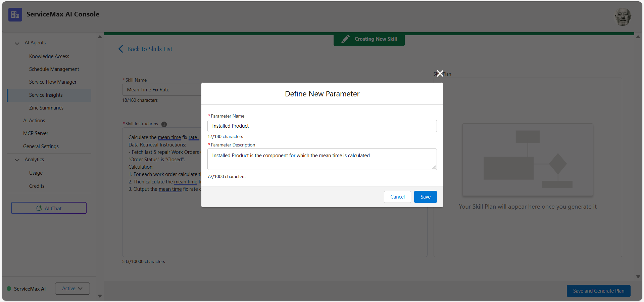Click the Parameter Description text area
The image size is (644, 302).
[x=322, y=159]
